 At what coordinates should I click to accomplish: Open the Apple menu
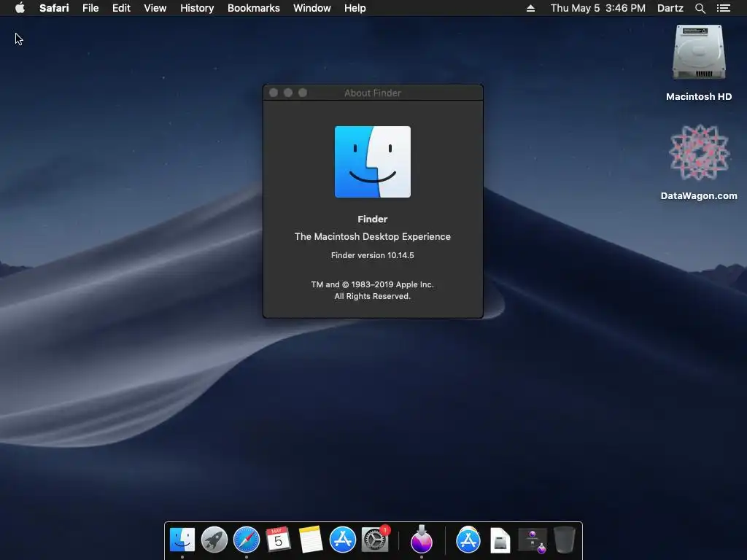pos(20,8)
